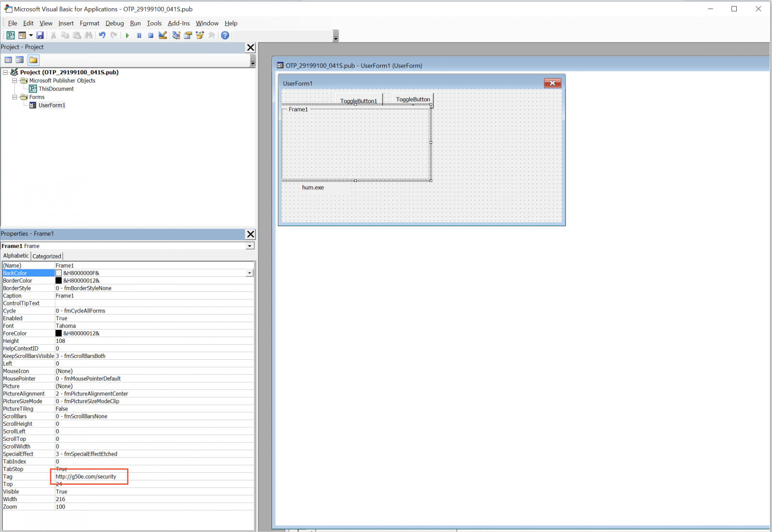Select ThisDocument in the project tree
Viewport: 772px width, 532px height.
(x=56, y=89)
